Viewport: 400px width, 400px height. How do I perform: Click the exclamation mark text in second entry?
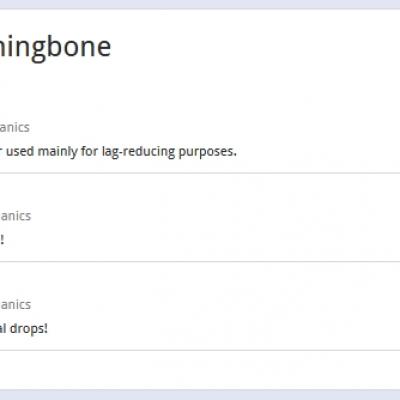(x=2, y=240)
